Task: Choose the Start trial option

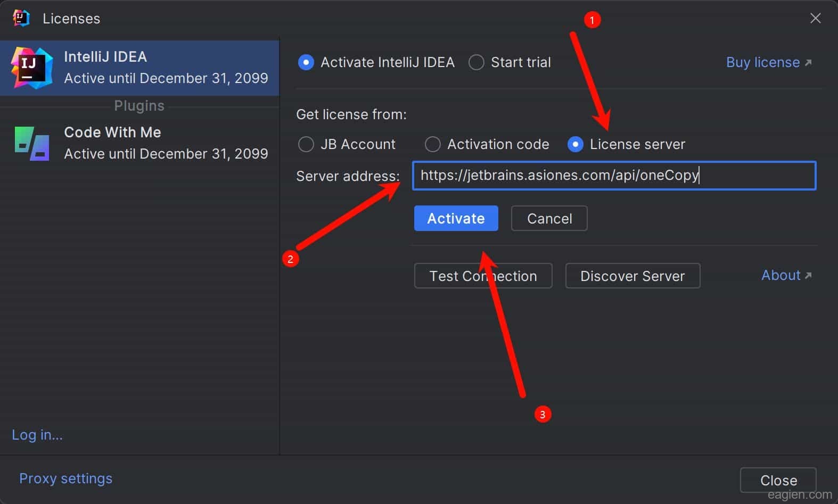Action: click(476, 62)
